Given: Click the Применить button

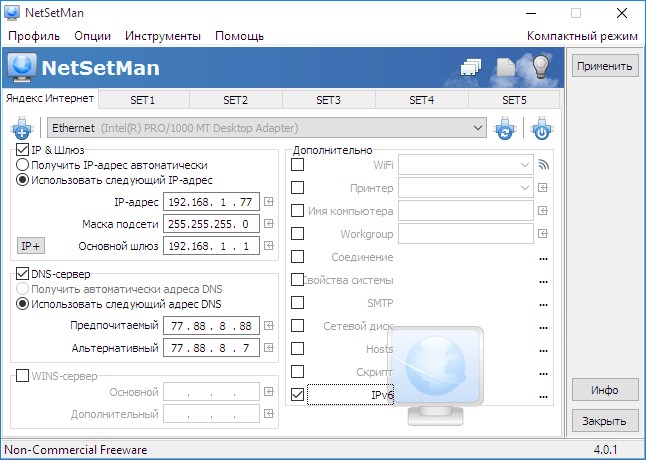Looking at the screenshot, I should pyautogui.click(x=604, y=66).
